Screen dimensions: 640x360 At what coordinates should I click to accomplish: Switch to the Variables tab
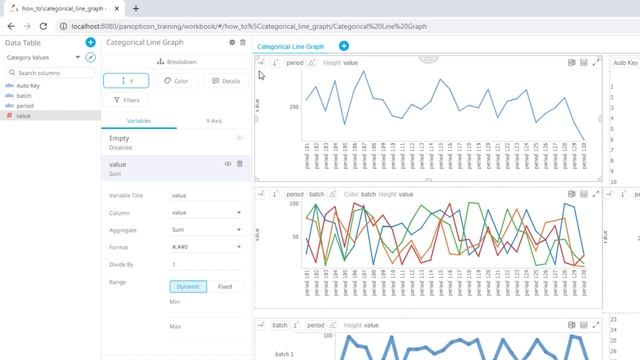139,121
